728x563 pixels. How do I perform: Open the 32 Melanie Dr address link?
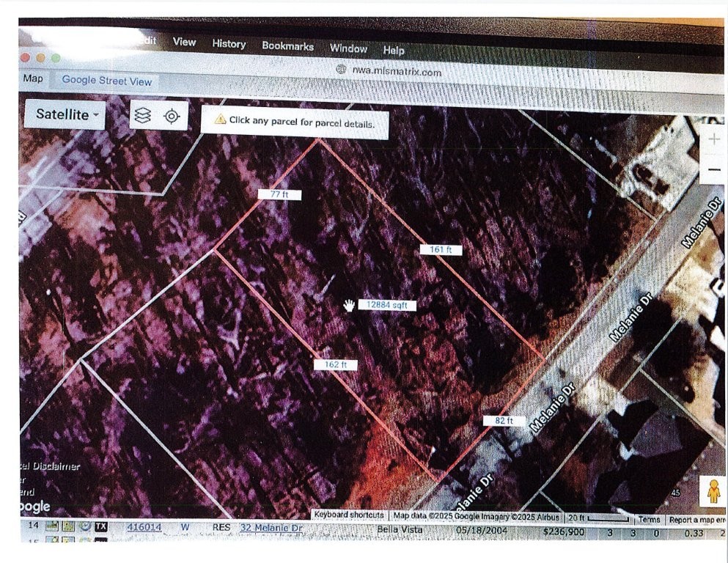tap(271, 528)
